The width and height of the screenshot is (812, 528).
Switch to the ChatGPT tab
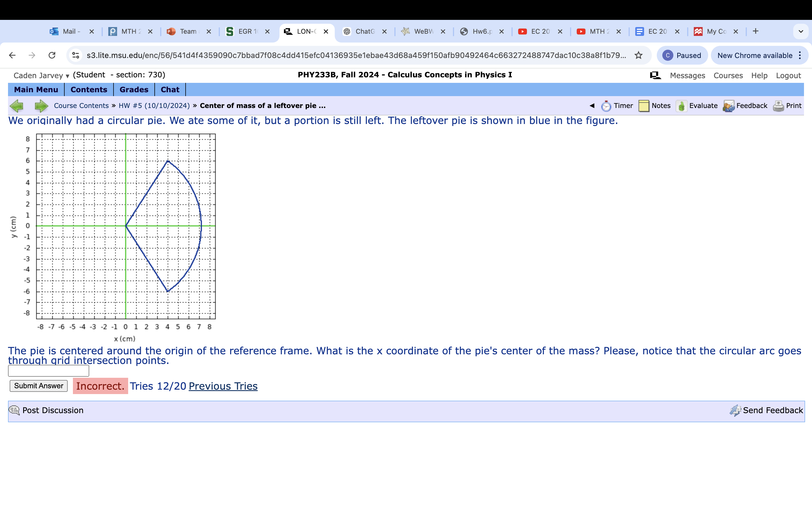click(x=359, y=31)
